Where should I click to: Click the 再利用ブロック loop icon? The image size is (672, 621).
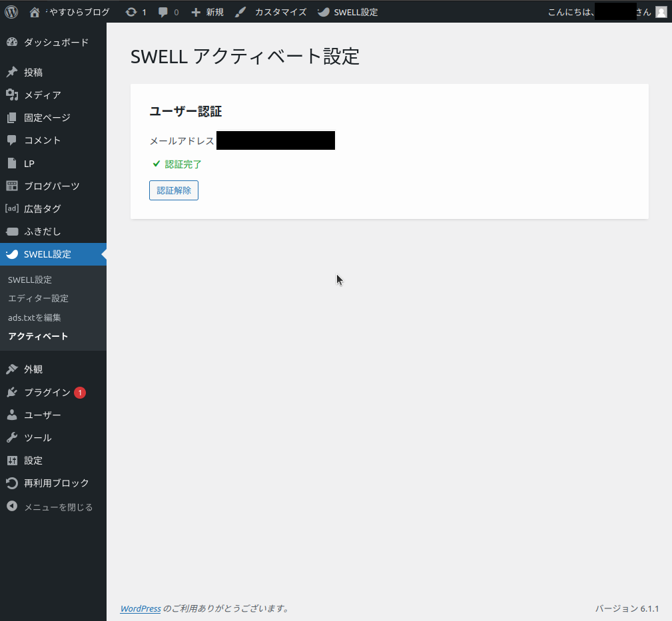[12, 483]
